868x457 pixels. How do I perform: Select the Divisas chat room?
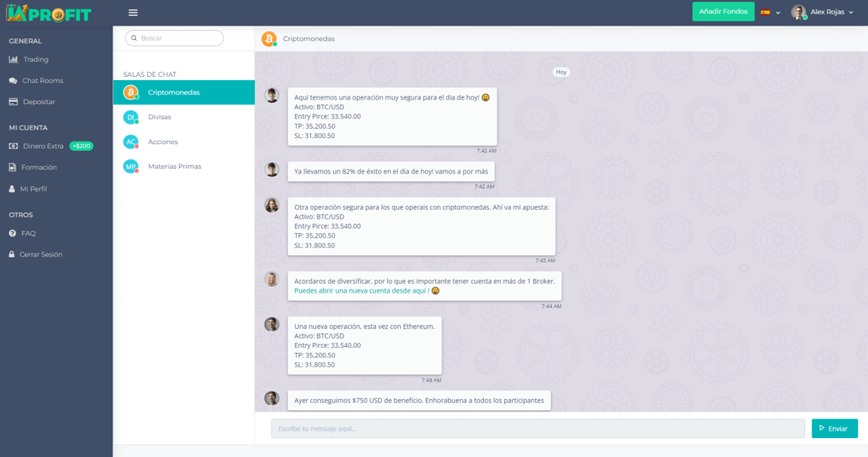[x=159, y=117]
